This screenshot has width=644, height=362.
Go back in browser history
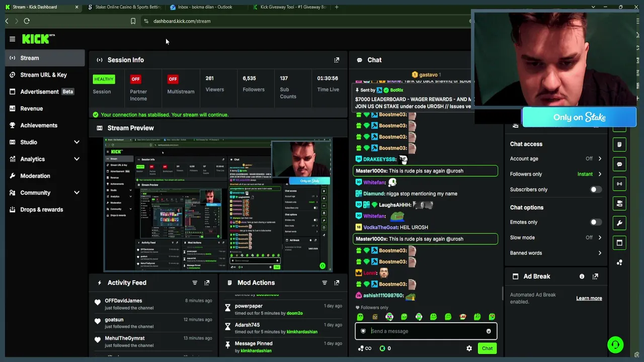[x=7, y=21]
